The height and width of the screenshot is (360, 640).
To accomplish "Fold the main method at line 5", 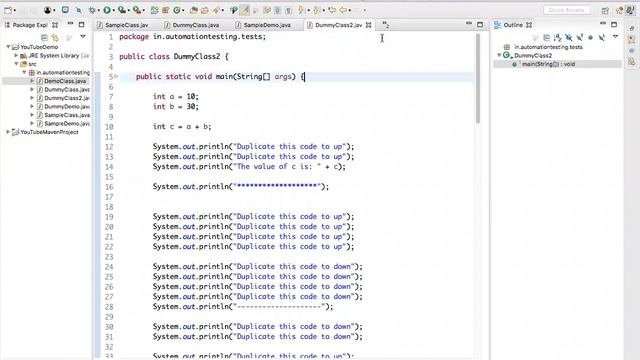I will (116, 76).
